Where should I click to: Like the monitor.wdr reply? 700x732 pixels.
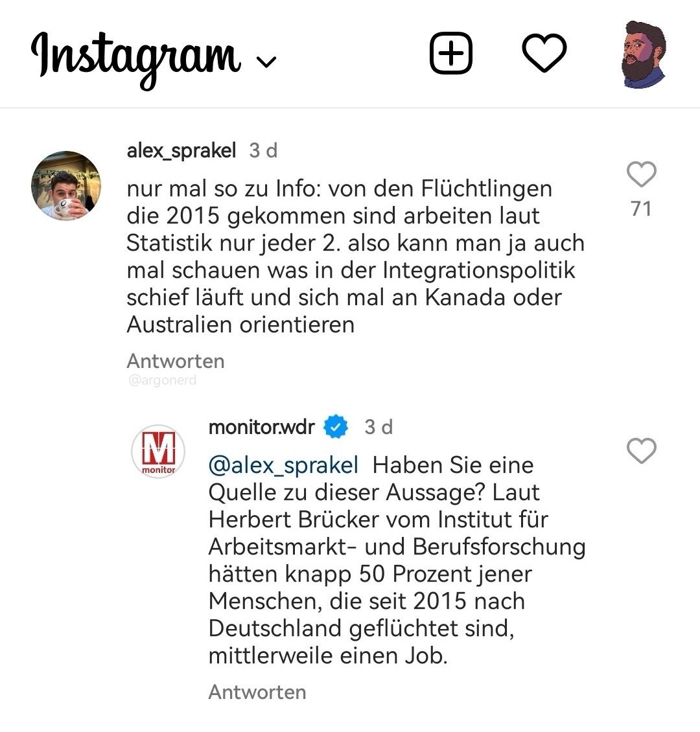(x=642, y=450)
